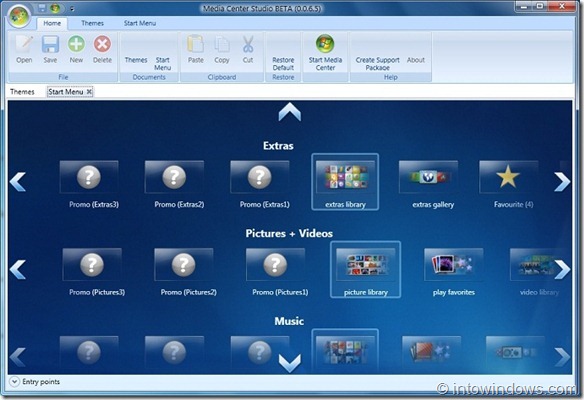The width and height of the screenshot is (584, 400).
Task: Paste from clipboard
Action: 196,49
